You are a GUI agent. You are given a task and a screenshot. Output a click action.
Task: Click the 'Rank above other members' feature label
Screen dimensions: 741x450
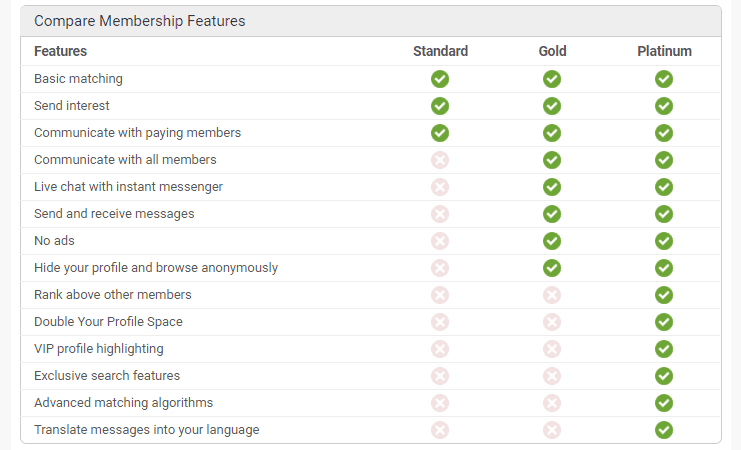coord(112,294)
